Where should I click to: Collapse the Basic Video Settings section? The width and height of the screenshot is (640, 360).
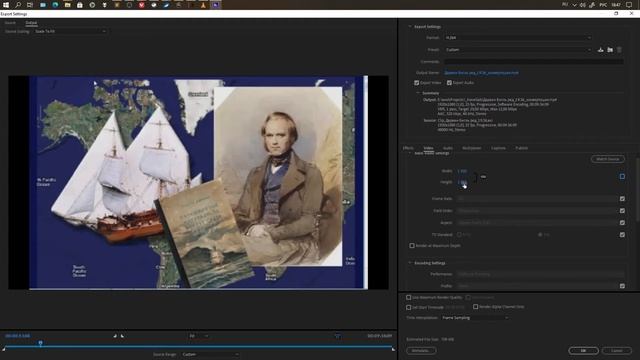pos(410,153)
